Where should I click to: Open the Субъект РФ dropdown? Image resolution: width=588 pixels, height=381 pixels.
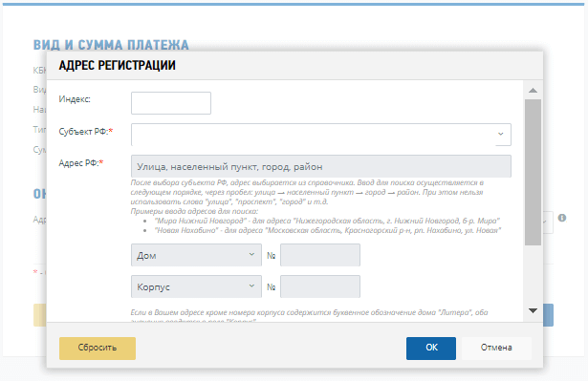321,135
